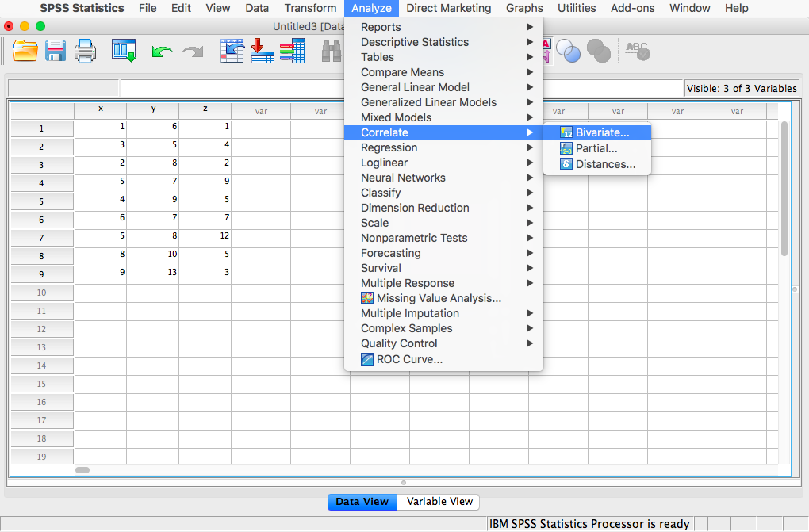The height and width of the screenshot is (532, 809).
Task: Choose Partial... from the Correlate submenu
Action: coord(597,148)
